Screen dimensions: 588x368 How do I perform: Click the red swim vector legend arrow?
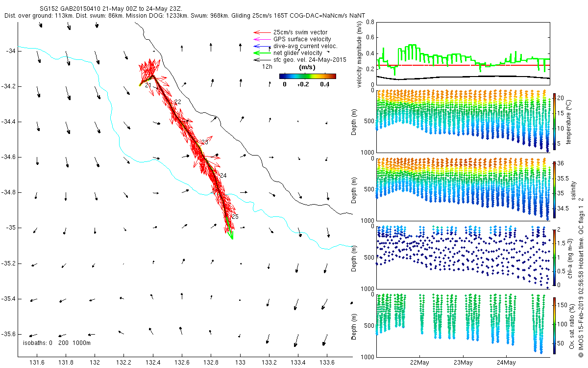[262, 32]
